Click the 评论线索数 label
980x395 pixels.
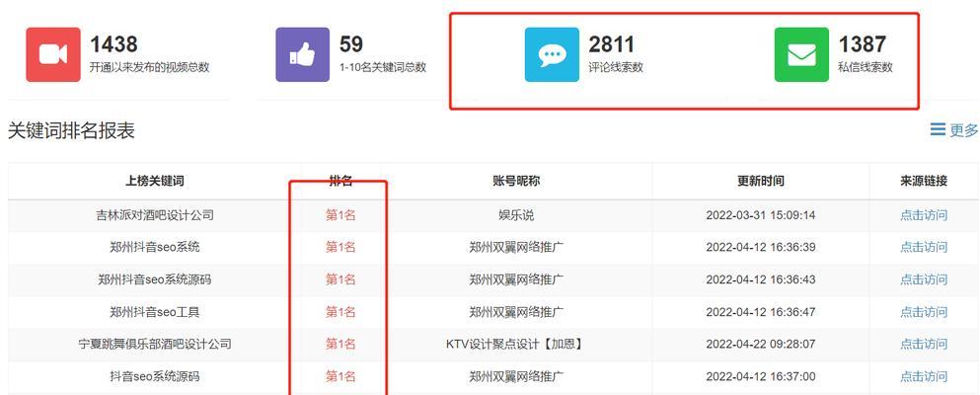616,67
